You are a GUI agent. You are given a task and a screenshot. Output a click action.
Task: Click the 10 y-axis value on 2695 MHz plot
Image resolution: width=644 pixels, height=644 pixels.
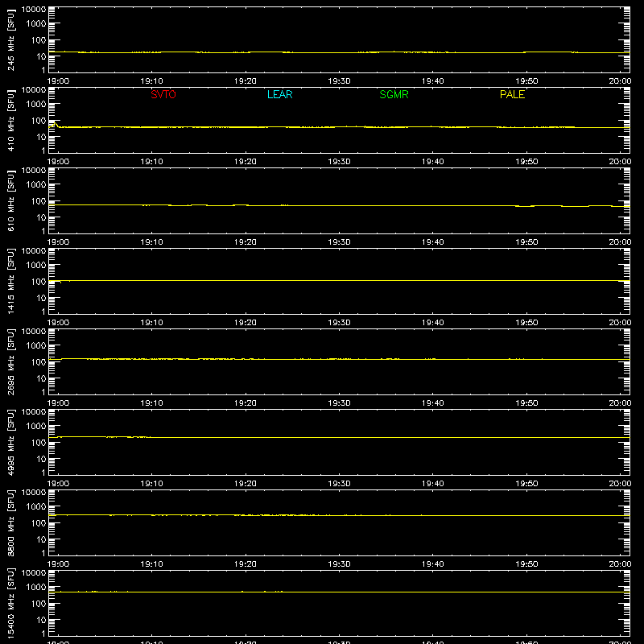[41, 378]
